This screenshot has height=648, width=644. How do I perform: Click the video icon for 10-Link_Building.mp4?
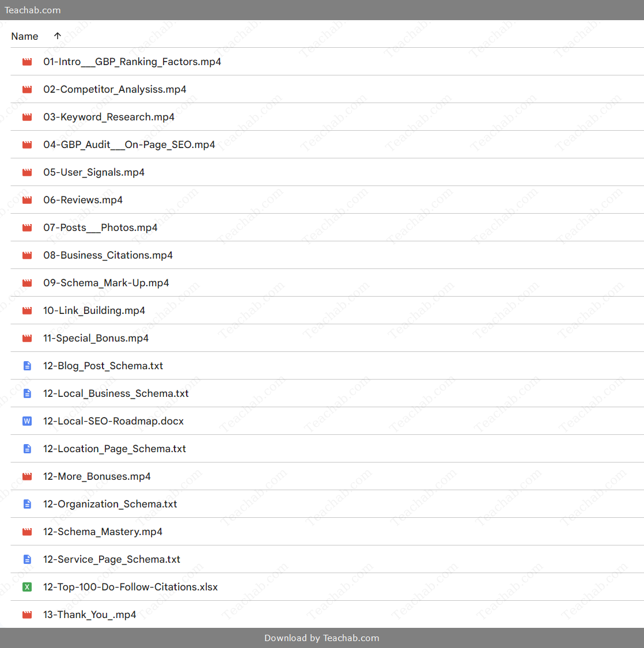click(27, 310)
